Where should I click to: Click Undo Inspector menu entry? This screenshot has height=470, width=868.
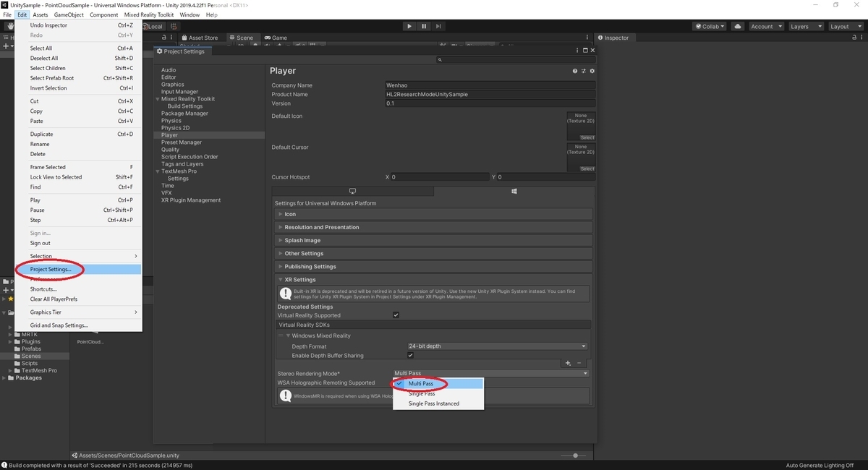pos(78,25)
